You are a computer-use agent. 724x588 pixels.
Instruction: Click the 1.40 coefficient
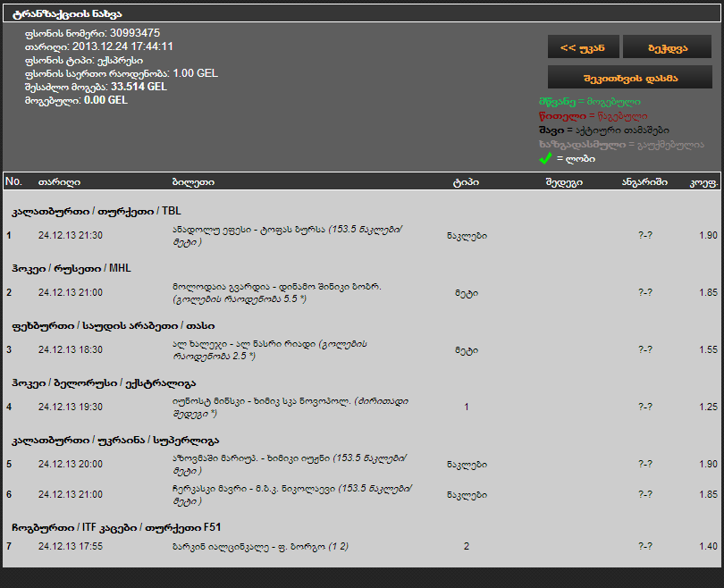point(708,547)
